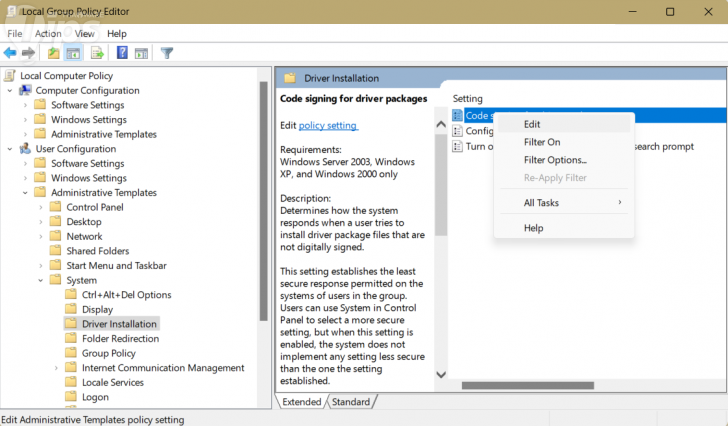Screen dimensions: 728x426
Task: Toggle the Show/Hide Action Pane icon
Action: tap(141, 53)
